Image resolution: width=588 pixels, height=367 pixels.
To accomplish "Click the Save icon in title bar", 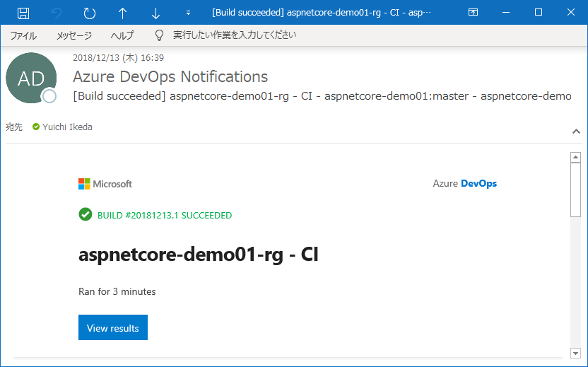I will coord(23,13).
